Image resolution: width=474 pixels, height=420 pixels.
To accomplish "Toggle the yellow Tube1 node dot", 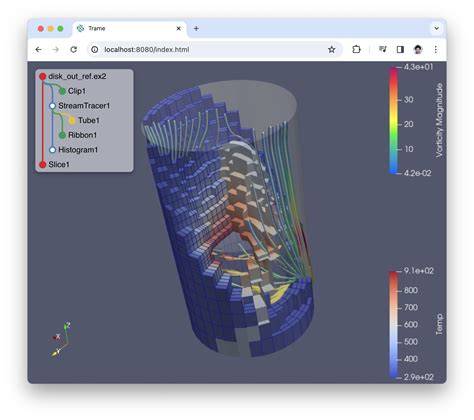I will 72,120.
